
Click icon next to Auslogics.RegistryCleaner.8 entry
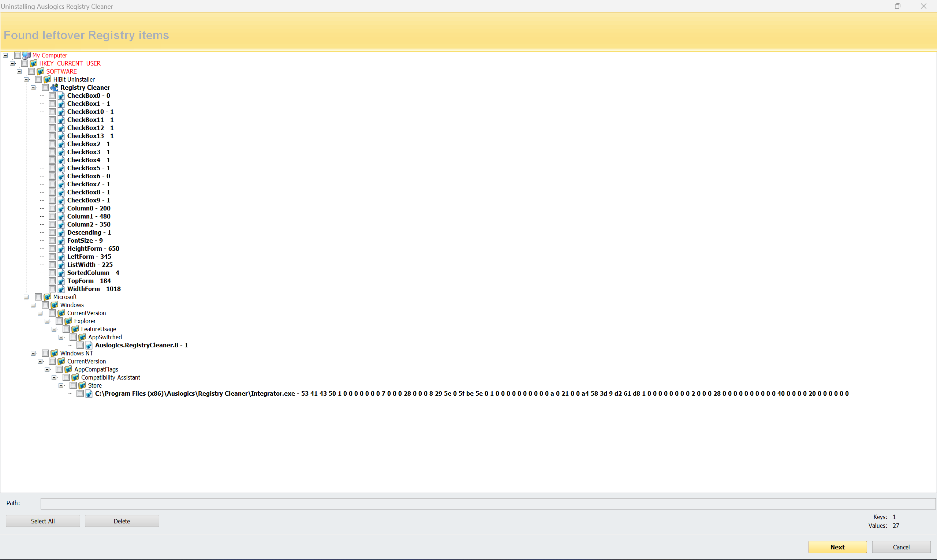coord(89,345)
